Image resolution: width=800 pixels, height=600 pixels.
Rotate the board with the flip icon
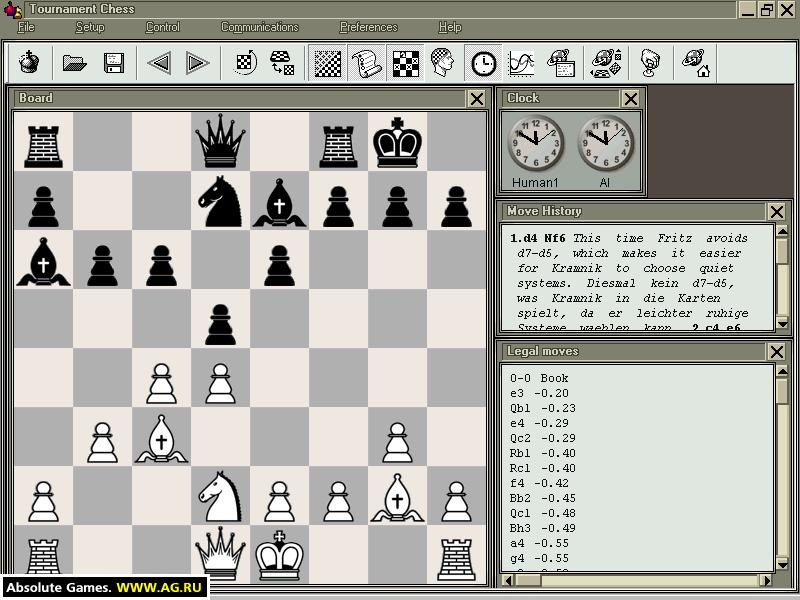(245, 63)
